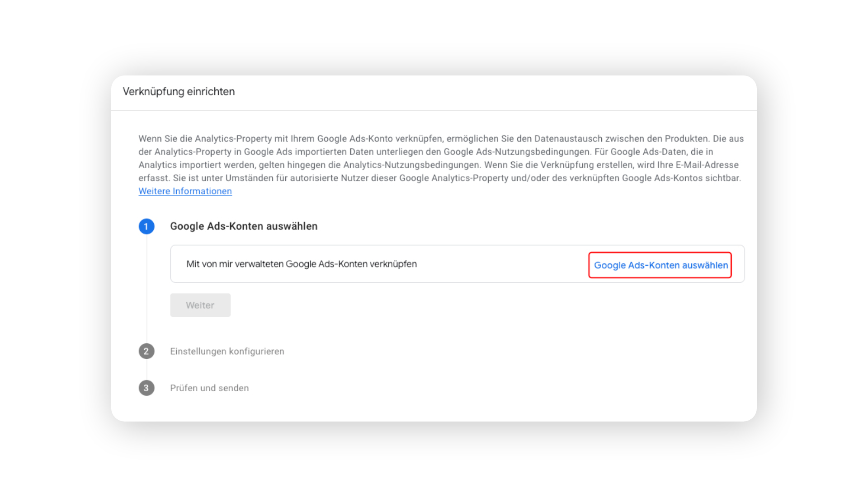
Task: Click the 'Verknüpfung einrichten' dialog title
Action: pyautogui.click(x=179, y=92)
